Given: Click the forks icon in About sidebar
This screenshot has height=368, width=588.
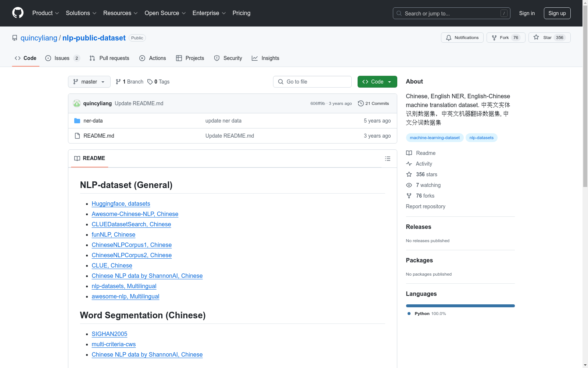Looking at the screenshot, I should pos(409,196).
